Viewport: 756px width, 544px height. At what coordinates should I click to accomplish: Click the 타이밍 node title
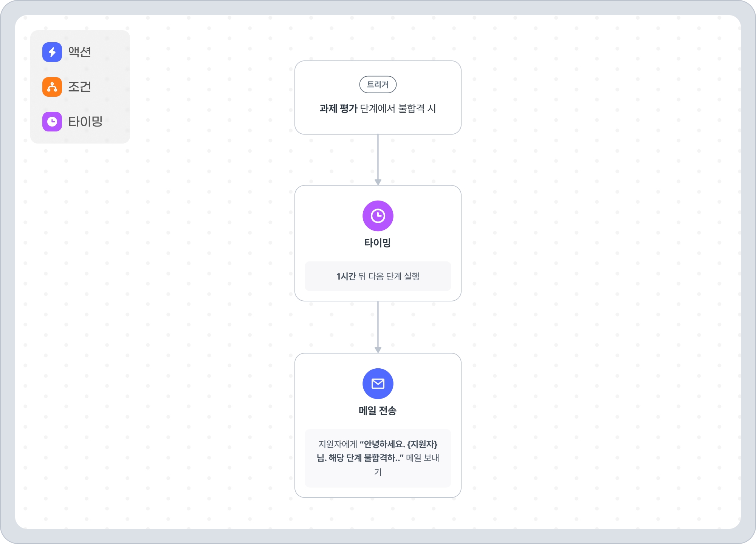pyautogui.click(x=378, y=243)
